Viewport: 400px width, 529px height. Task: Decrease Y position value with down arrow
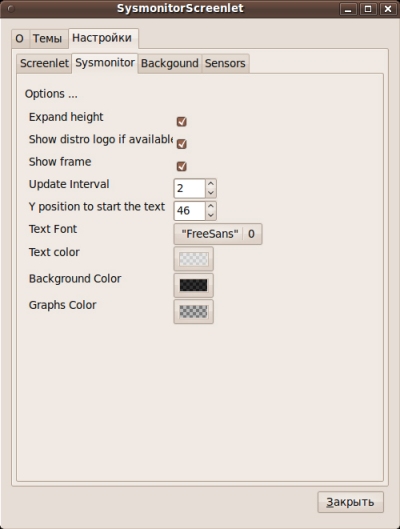(x=211, y=215)
